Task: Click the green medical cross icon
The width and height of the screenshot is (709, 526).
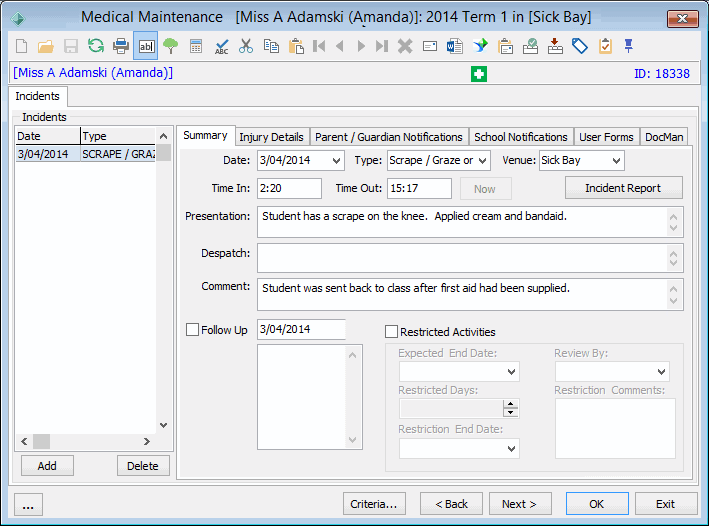Action: 479,74
